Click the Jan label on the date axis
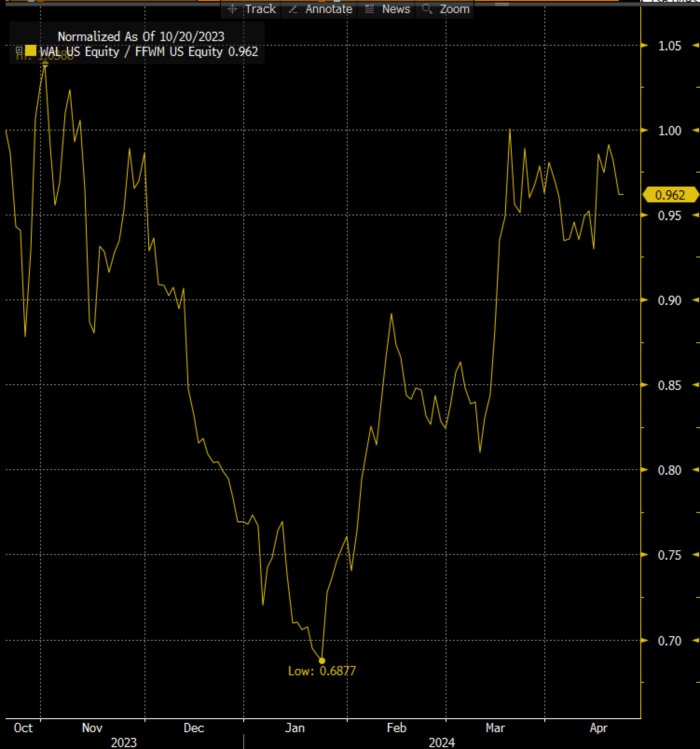Image resolution: width=700 pixels, height=749 pixels. coord(295,728)
